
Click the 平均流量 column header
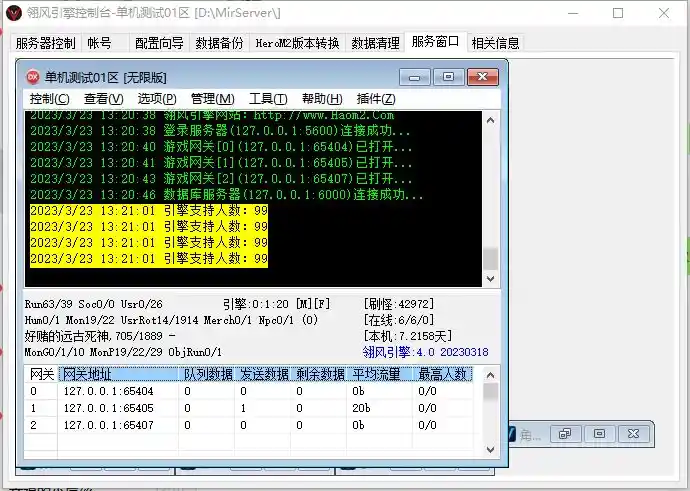[x=379, y=374]
